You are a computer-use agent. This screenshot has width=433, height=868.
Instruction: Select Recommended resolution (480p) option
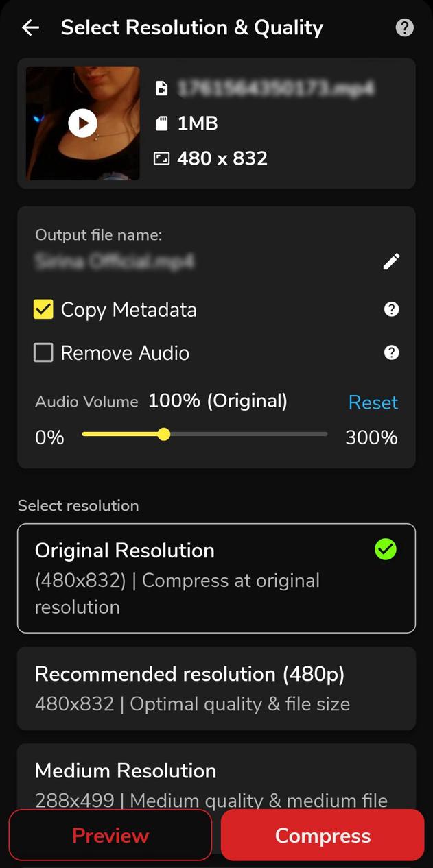coord(216,688)
